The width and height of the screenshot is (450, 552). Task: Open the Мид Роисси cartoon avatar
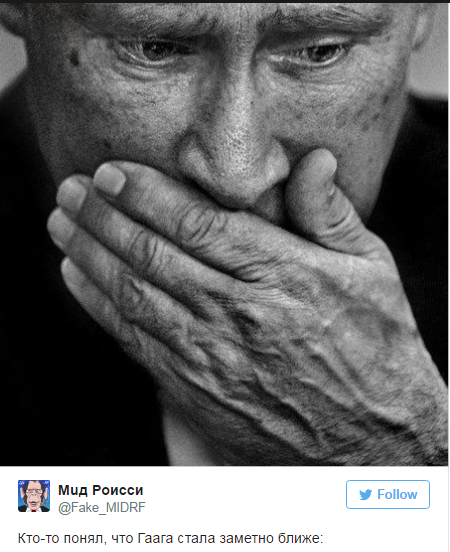click(x=34, y=496)
